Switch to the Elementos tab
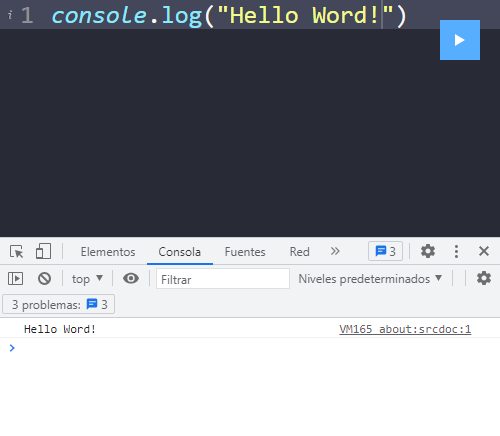This screenshot has width=500, height=436. tap(108, 252)
